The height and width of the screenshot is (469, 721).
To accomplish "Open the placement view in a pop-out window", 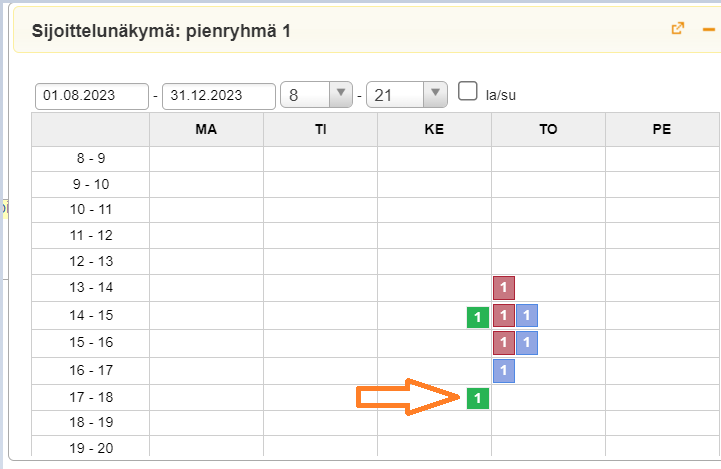I will 678,29.
